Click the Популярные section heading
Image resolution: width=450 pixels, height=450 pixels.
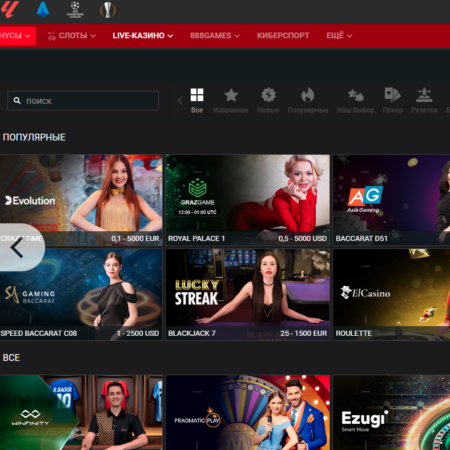[34, 137]
